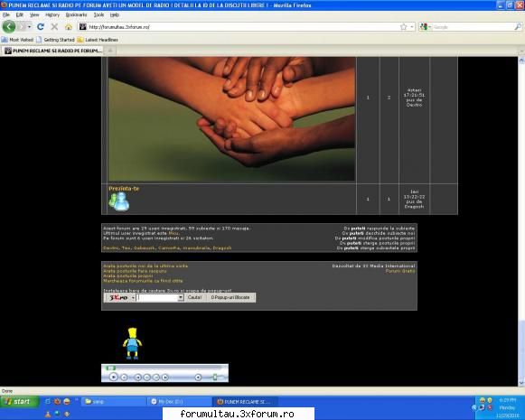The width and height of the screenshot is (525, 420).
Task: Click the stop loading X icon
Action: click(x=54, y=27)
